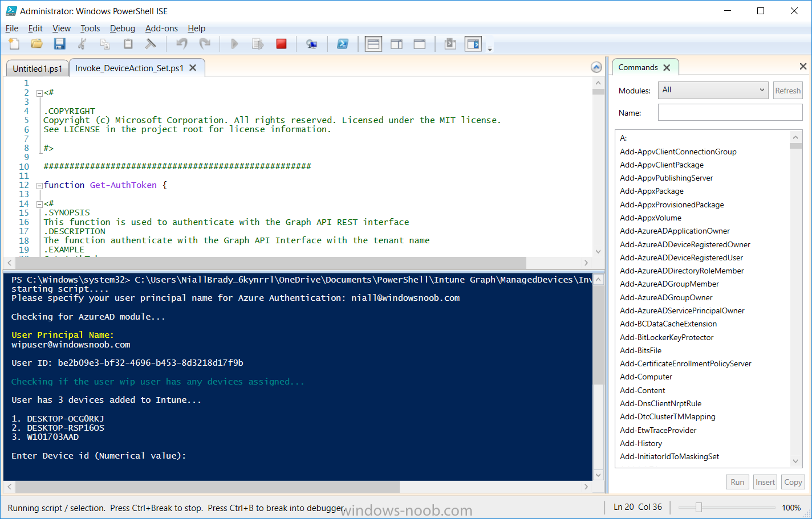This screenshot has height=519, width=812.
Task: Select Add-History in the commands list
Action: pos(641,443)
